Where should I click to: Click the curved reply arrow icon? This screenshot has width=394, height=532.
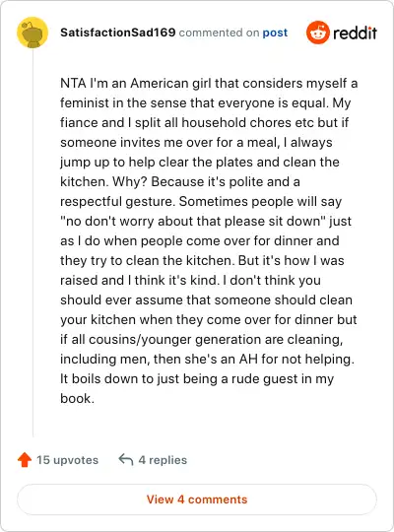click(125, 460)
